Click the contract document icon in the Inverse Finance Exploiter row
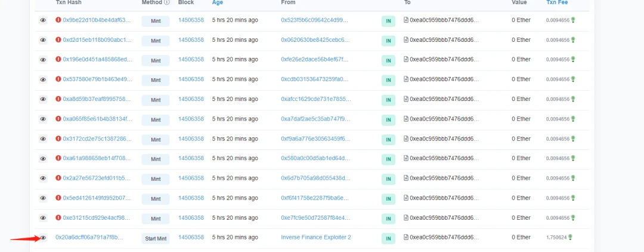 tap(406, 237)
